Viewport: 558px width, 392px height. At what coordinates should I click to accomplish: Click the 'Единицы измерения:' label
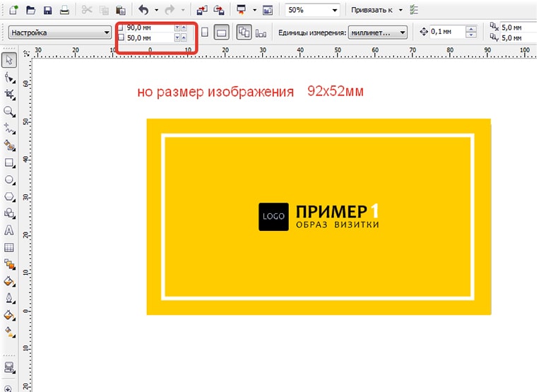tap(312, 32)
